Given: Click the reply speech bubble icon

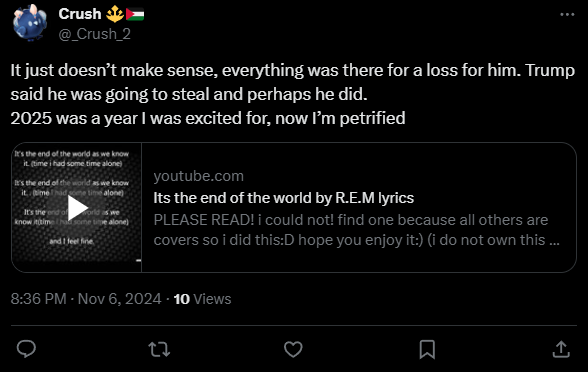Looking at the screenshot, I should [26, 349].
